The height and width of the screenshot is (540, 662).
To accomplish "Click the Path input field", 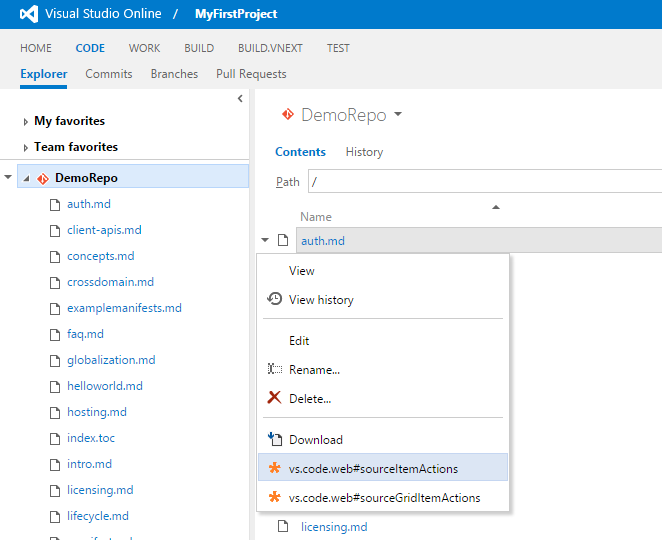I will [x=485, y=181].
